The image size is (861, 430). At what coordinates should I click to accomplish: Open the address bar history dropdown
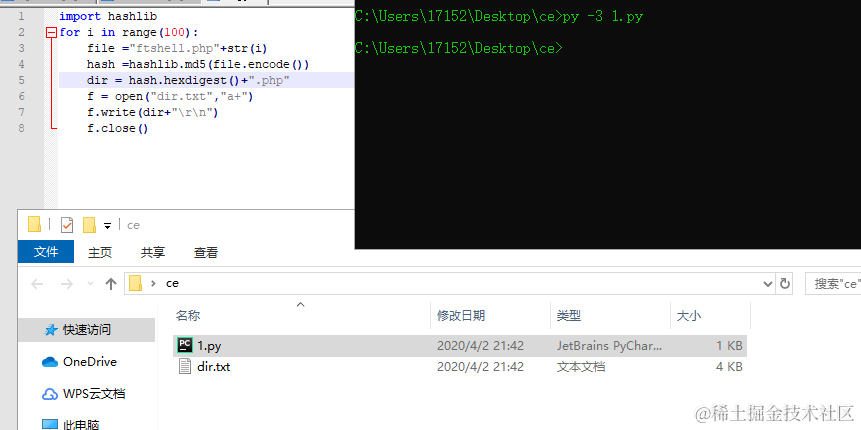[x=768, y=284]
